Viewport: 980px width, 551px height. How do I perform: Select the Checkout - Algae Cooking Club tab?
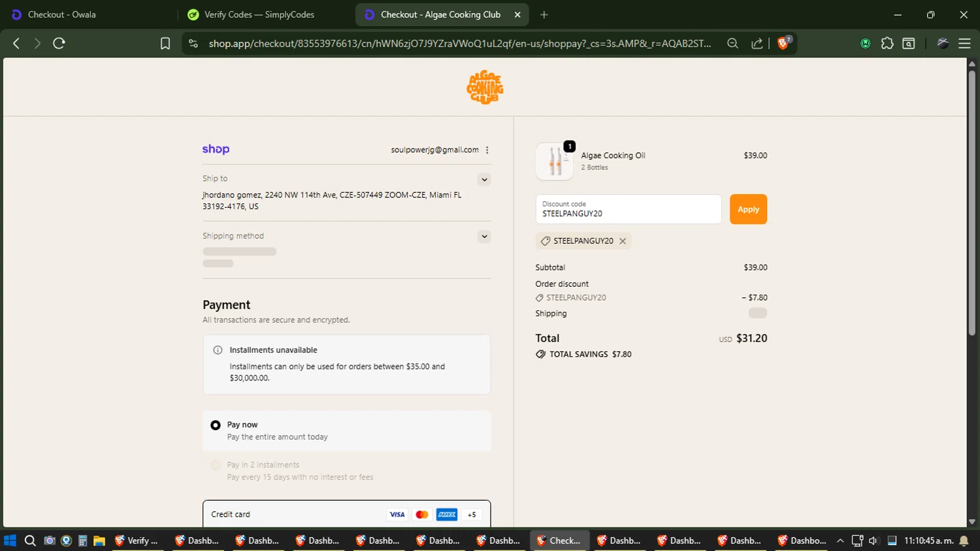(x=440, y=14)
